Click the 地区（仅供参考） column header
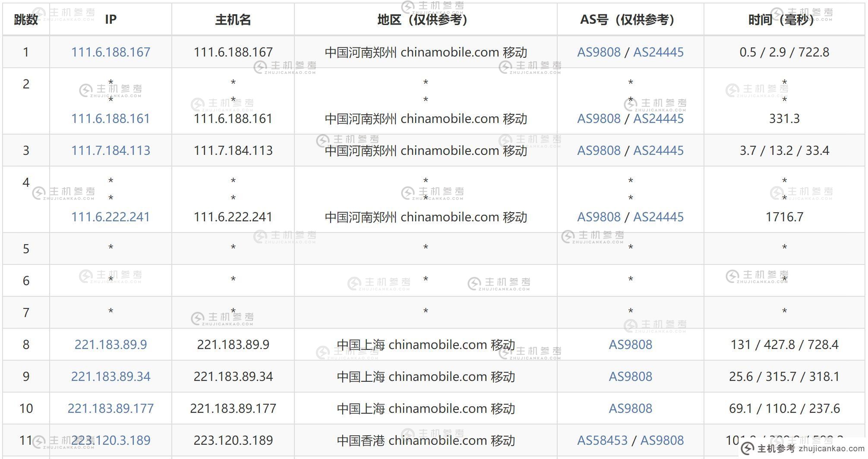868x459 pixels. pos(426,19)
